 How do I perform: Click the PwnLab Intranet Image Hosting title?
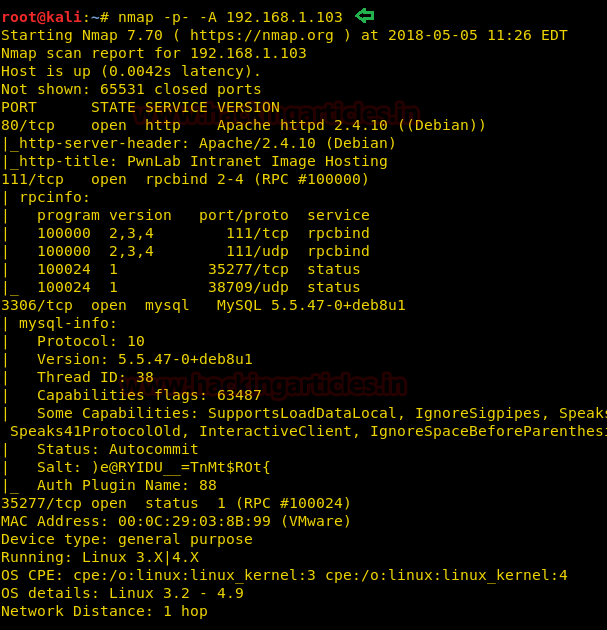(257, 162)
